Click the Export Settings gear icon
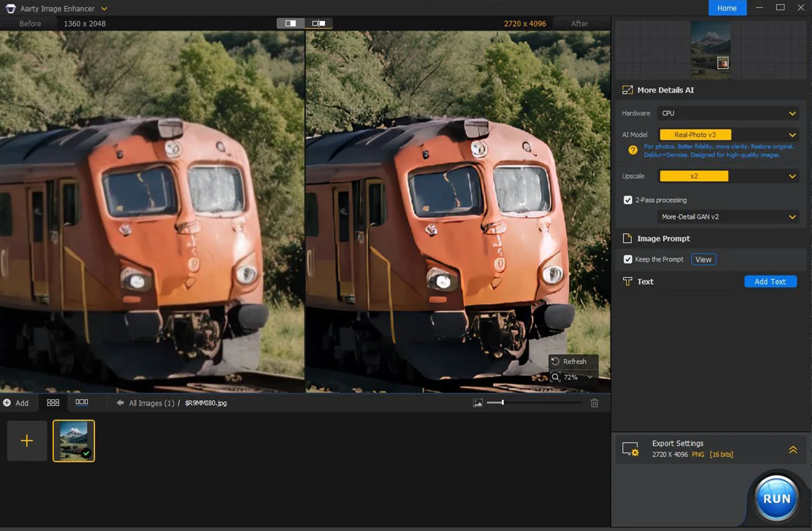Viewport: 812px width, 531px height. coord(630,449)
